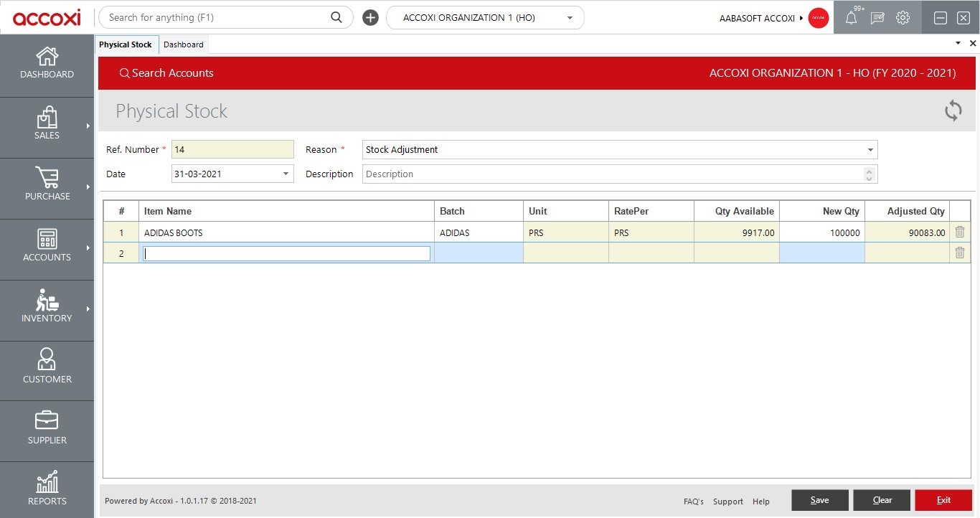The width and height of the screenshot is (980, 518).
Task: Switch to the Physical Stock tab
Action: (x=126, y=44)
